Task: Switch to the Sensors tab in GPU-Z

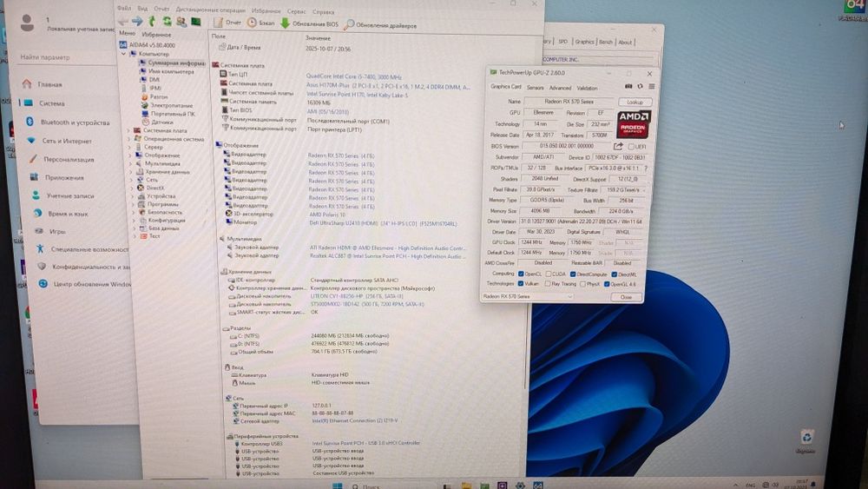Action: coord(535,88)
